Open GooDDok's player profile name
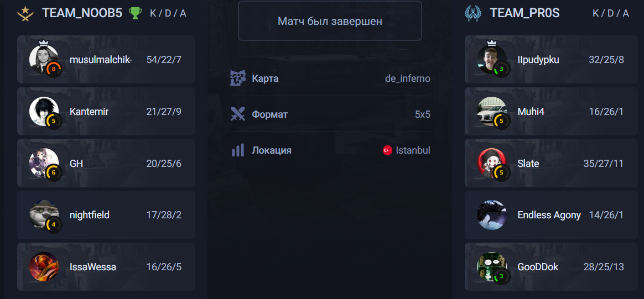 coord(538,267)
